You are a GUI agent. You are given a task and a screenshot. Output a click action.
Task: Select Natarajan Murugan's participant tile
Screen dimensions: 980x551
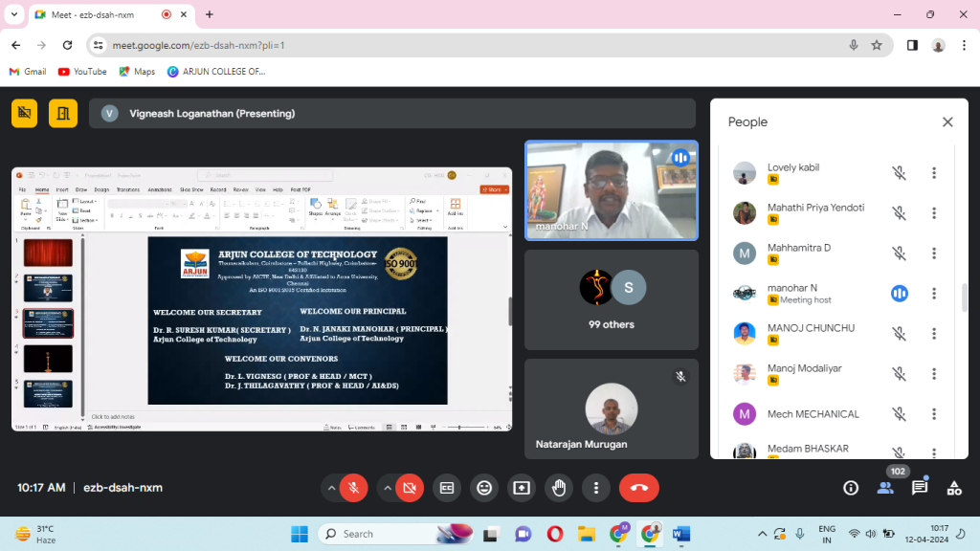click(x=612, y=409)
